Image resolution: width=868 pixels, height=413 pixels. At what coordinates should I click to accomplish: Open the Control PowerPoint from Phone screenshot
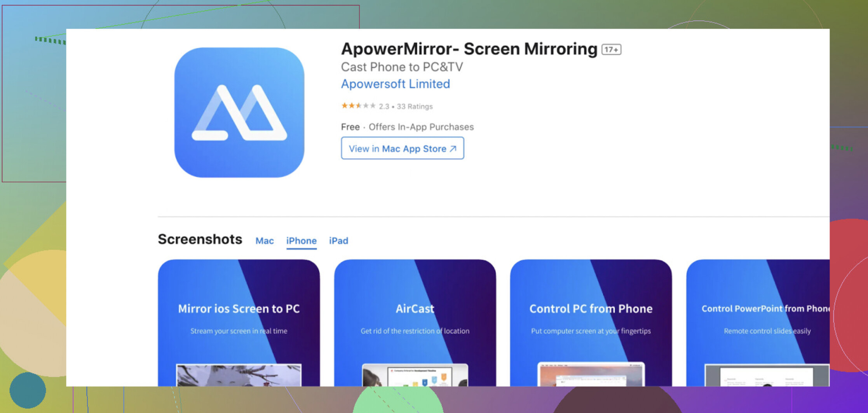click(x=758, y=323)
